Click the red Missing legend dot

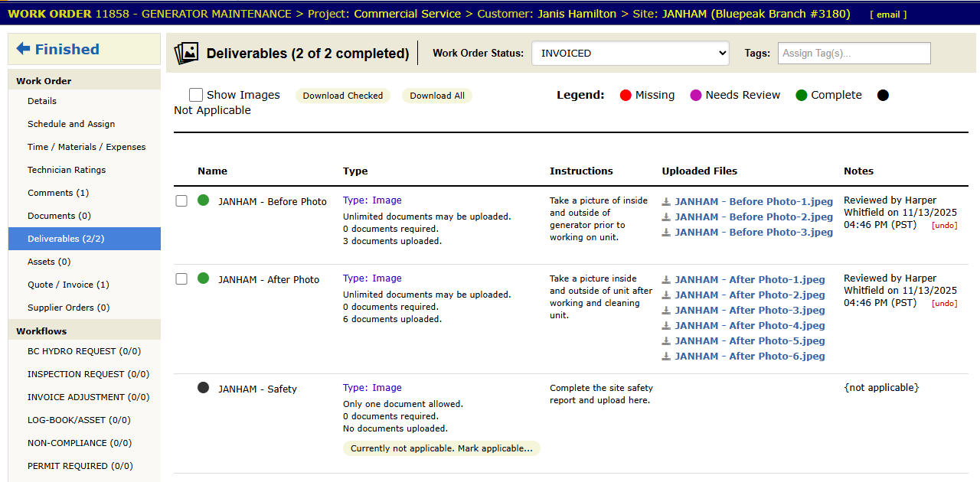pyautogui.click(x=626, y=96)
